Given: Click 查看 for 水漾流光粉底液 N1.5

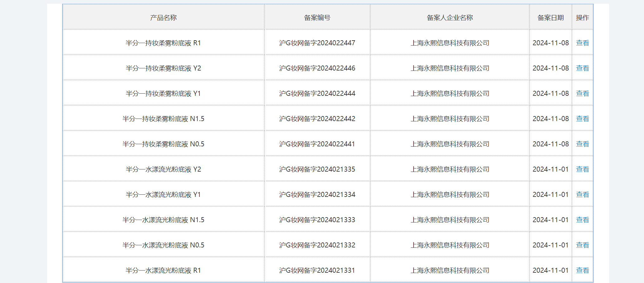Looking at the screenshot, I should 582,220.
